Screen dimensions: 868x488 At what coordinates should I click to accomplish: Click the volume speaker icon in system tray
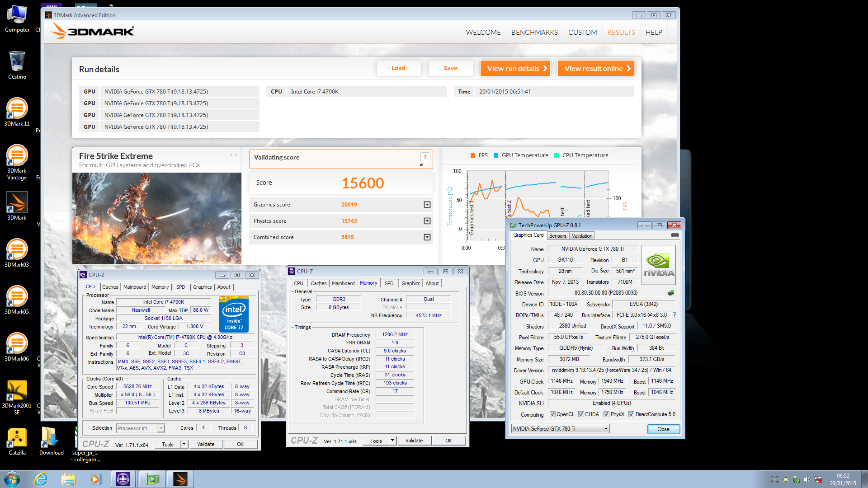[807, 479]
